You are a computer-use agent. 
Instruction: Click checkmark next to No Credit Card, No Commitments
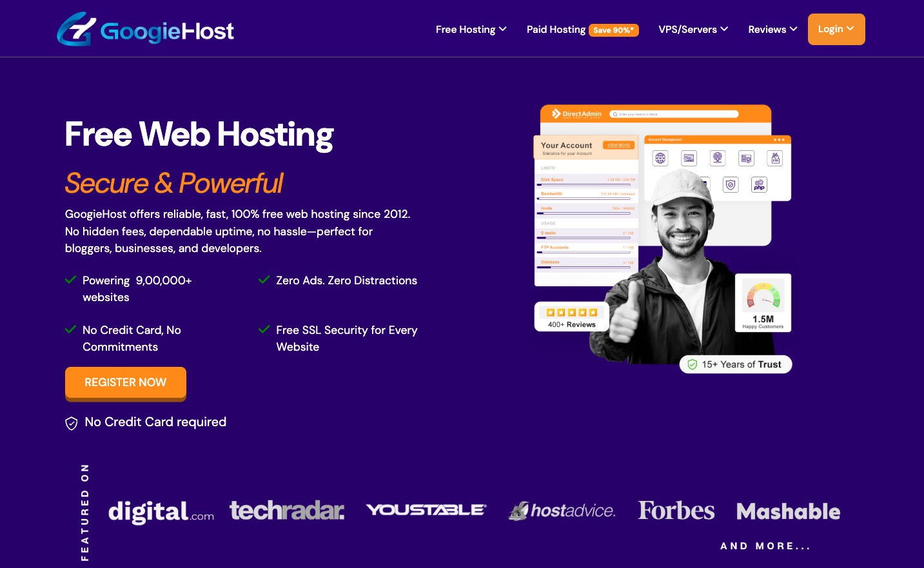[x=71, y=329]
